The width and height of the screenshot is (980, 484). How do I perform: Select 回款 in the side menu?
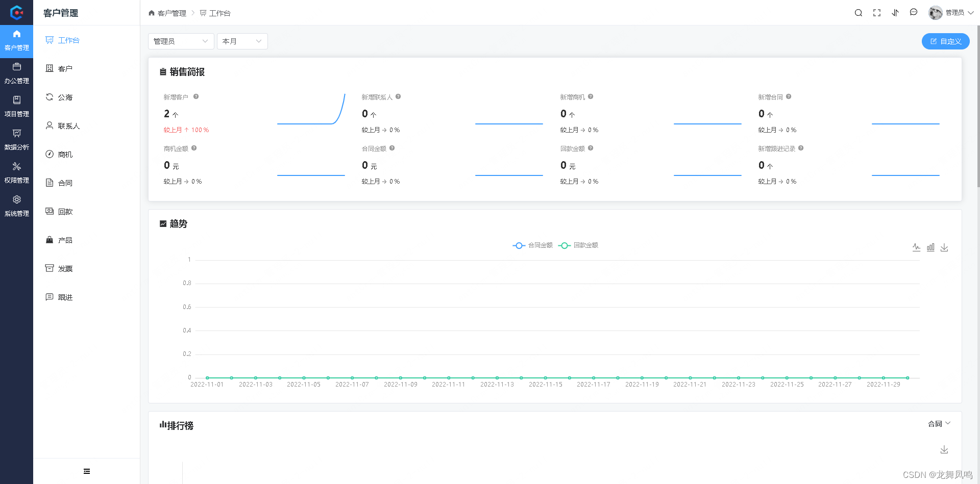pyautogui.click(x=86, y=212)
